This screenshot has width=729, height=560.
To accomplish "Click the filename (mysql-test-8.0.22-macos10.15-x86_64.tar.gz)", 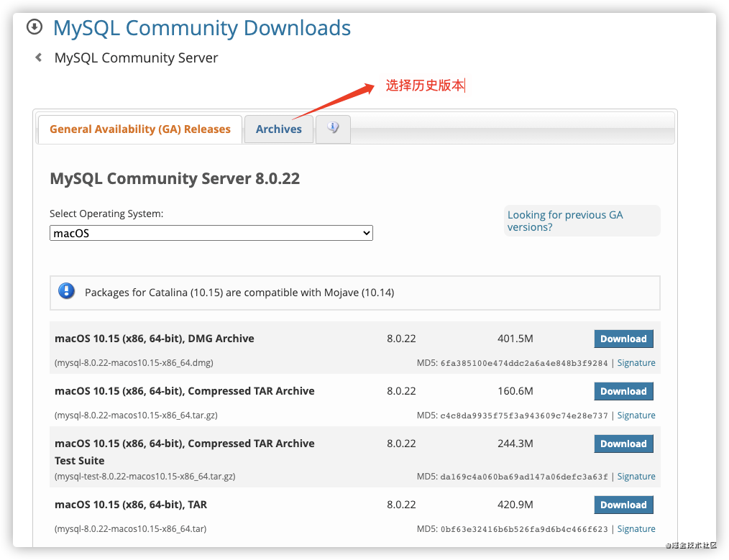I will [145, 477].
